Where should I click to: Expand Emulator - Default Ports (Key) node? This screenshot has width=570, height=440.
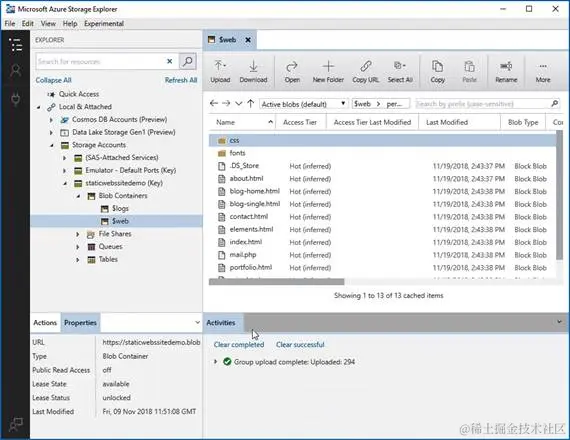click(x=64, y=171)
